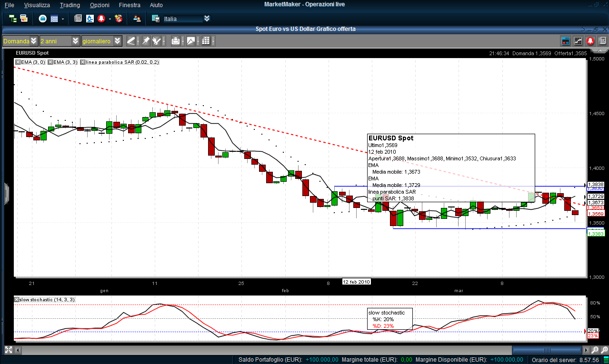Image resolution: width=609 pixels, height=364 pixels.
Task: Select the line drawing tool in chart toolbar
Action: pyautogui.click(x=131, y=41)
